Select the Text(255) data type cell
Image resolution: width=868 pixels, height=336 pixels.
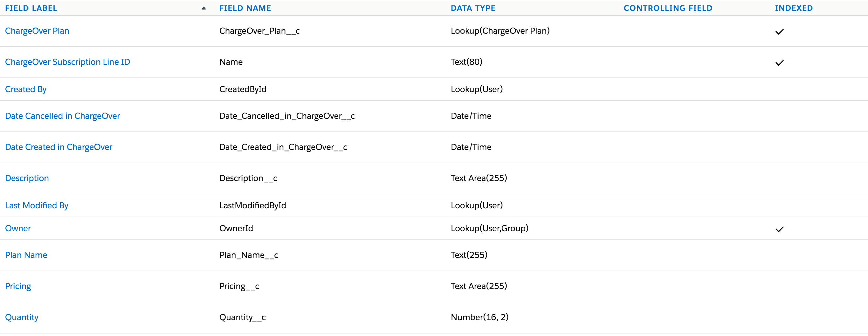click(469, 255)
